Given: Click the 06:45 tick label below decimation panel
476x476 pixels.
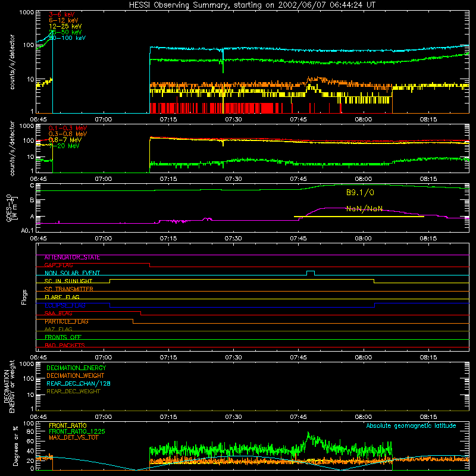Looking at the screenshot, I should [38, 417].
